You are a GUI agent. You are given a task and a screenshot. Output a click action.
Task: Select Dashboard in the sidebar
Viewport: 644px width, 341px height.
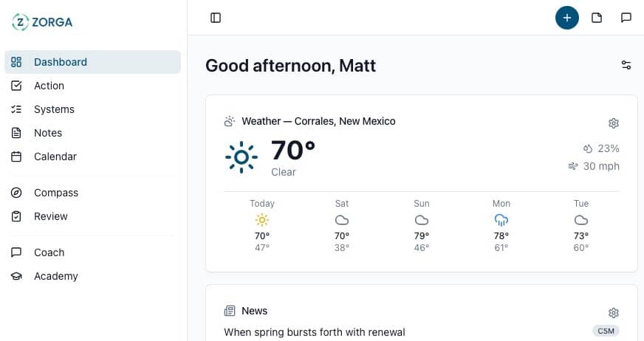coord(61,62)
